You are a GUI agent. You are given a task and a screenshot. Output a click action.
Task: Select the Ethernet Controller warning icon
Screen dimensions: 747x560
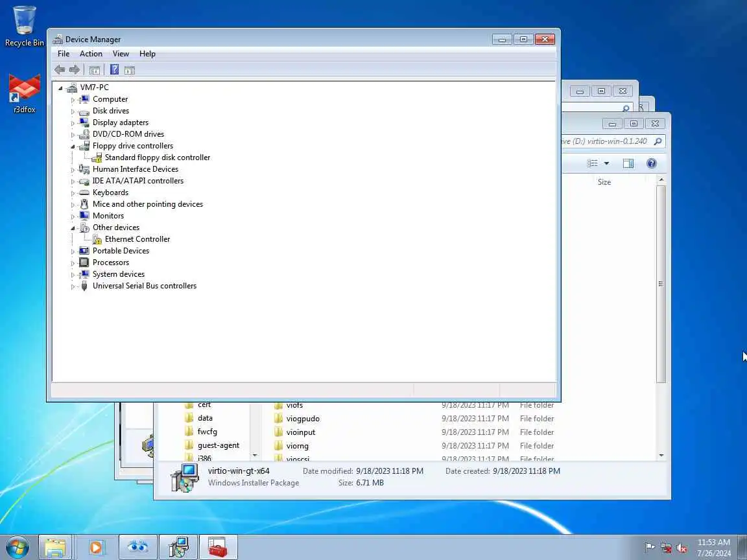pos(97,239)
